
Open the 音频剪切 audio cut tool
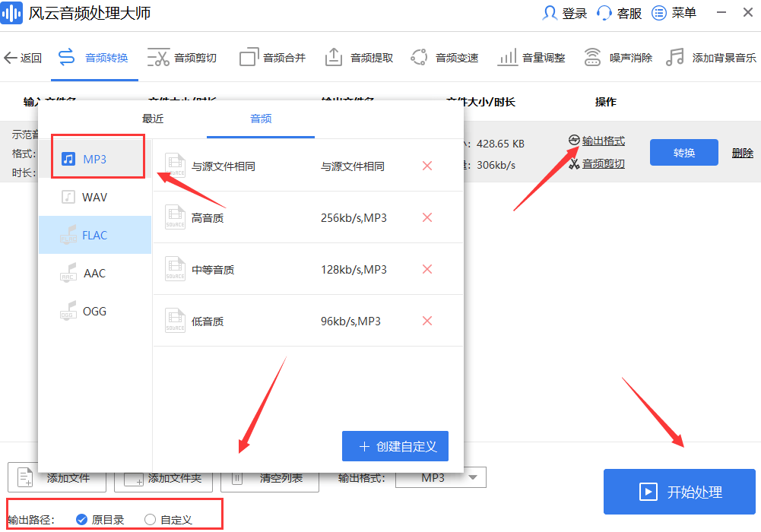182,57
